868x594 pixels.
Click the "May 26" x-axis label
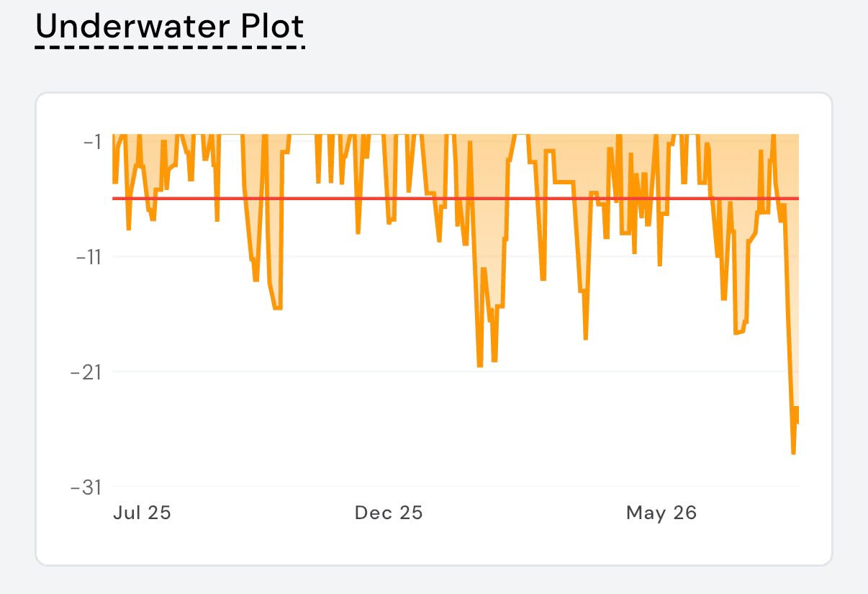[661, 513]
